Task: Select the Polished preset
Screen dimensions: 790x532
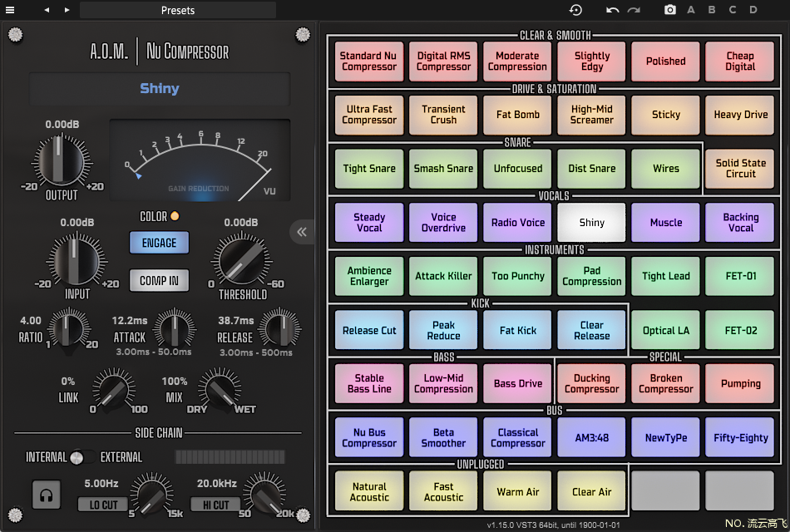Action: (666, 62)
